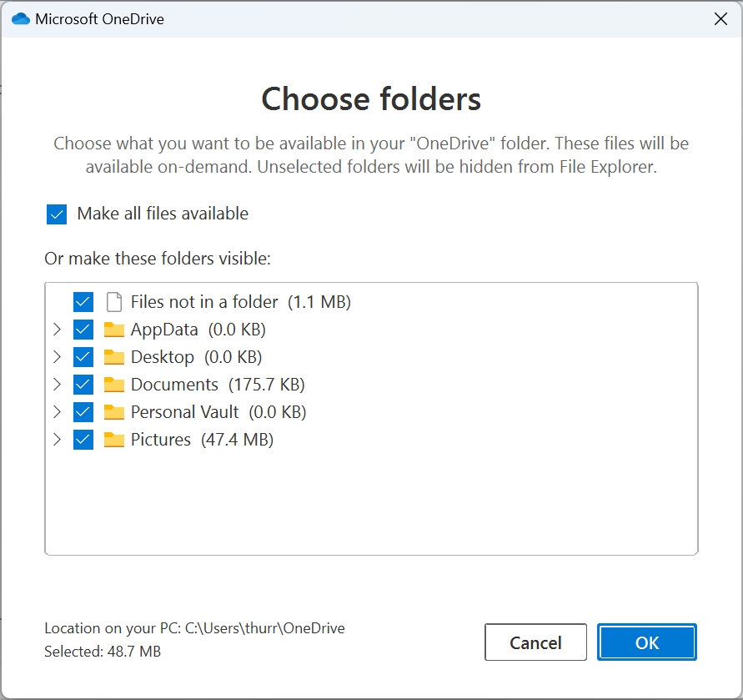Deselect the Documents folder checkbox

(x=83, y=385)
